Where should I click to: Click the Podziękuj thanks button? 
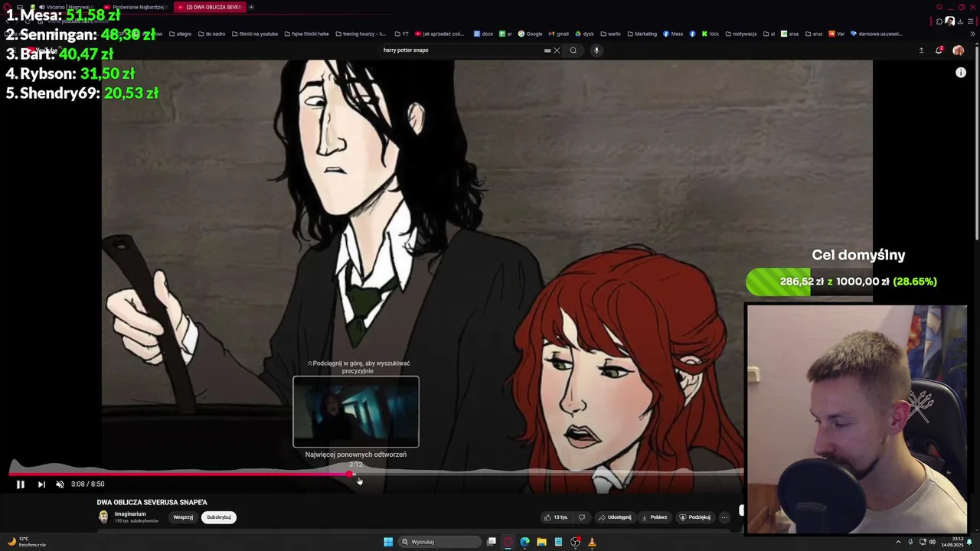[695, 517]
